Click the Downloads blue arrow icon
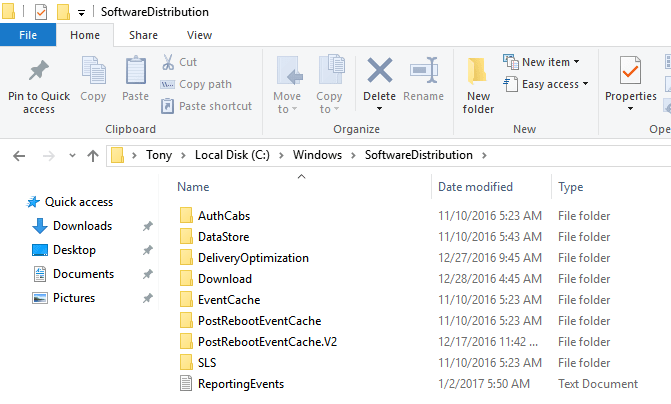Viewport: 671px width, 404px height. (x=40, y=226)
